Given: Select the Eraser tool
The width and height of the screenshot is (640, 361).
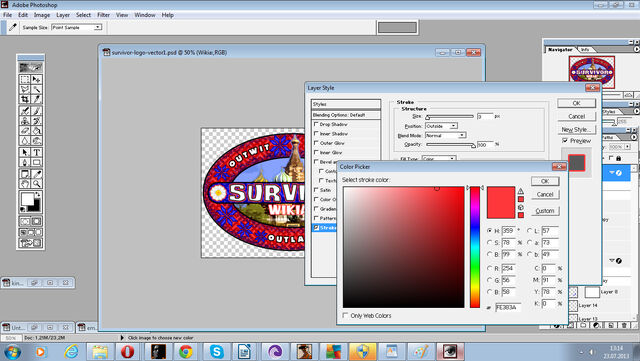Looking at the screenshot, I should 25,131.
